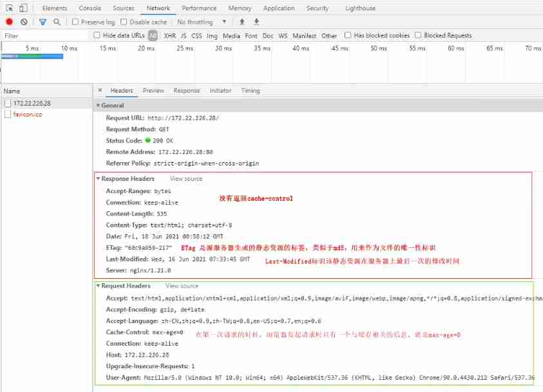The width and height of the screenshot is (543, 392).
Task: Click the export HAR download arrow
Action: pyautogui.click(x=256, y=22)
